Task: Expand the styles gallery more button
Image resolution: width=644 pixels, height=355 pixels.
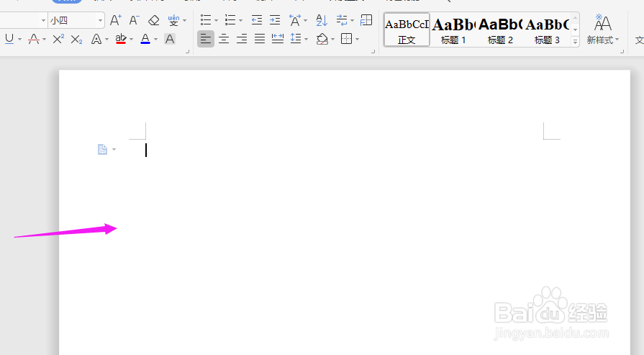Action: [x=575, y=42]
